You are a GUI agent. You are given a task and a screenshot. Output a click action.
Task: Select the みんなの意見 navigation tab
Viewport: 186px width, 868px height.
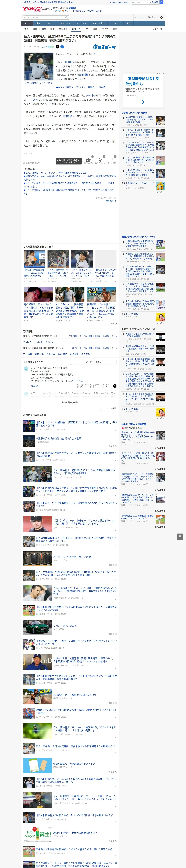(98, 24)
